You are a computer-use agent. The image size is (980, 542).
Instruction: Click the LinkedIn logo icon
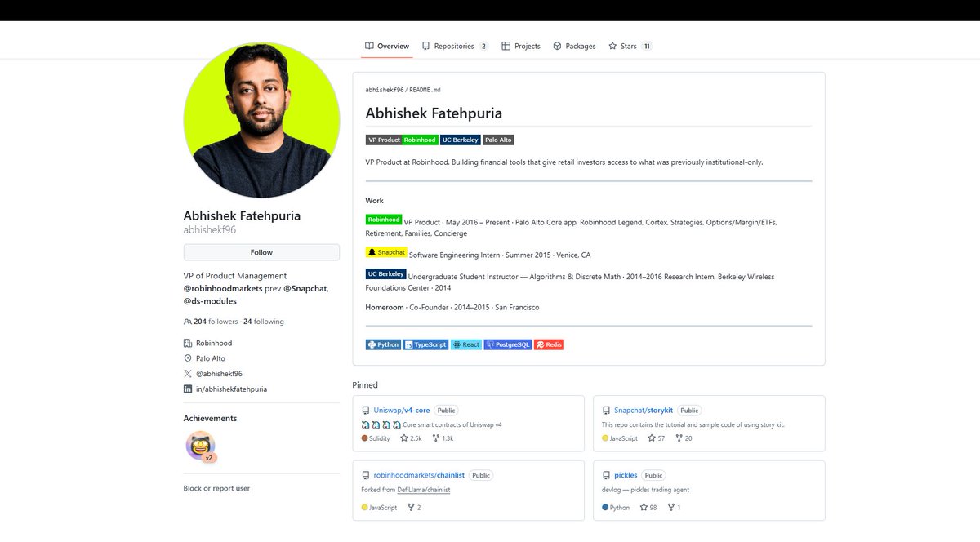188,389
